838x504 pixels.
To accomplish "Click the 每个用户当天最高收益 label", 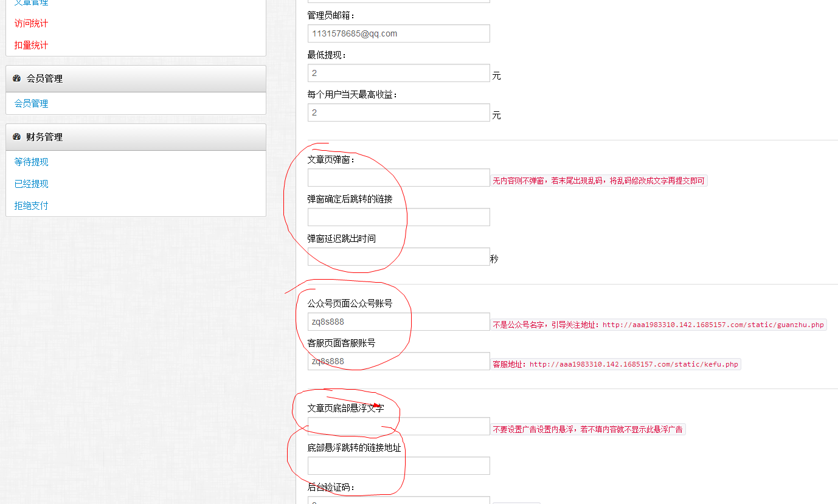I will [353, 94].
